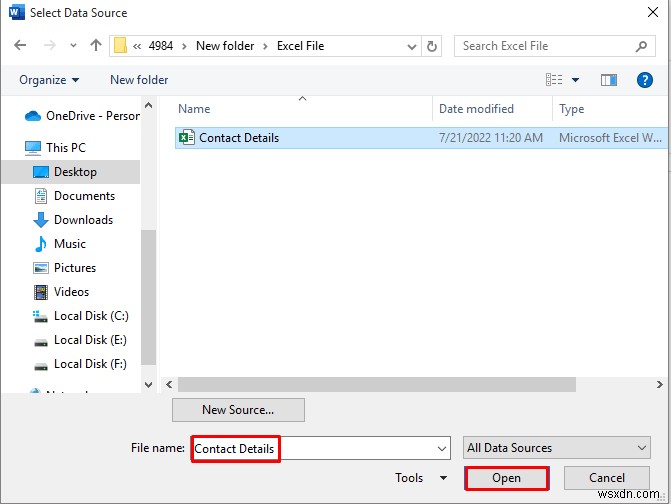Select New folder breadcrumb in path
The image size is (671, 504).
tap(225, 46)
